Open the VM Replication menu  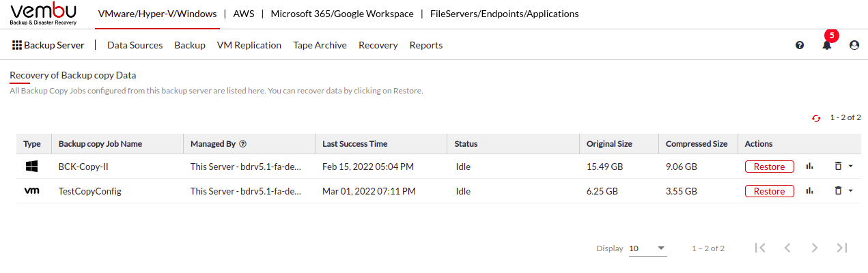pos(249,45)
